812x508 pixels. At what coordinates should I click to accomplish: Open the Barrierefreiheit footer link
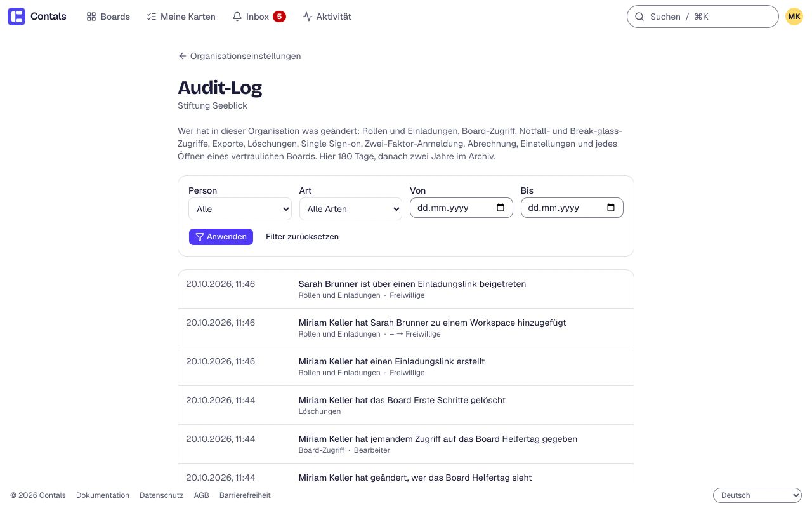(x=245, y=495)
